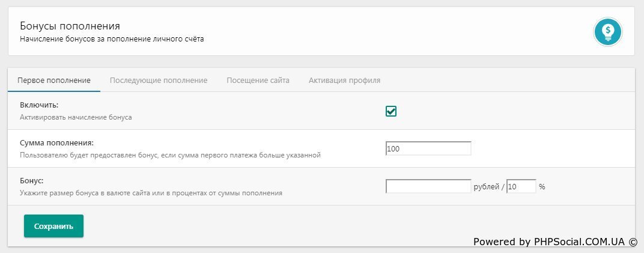This screenshot has width=644, height=253.
Task: Click the Сумма пополнения: setting label
Action: (x=57, y=143)
